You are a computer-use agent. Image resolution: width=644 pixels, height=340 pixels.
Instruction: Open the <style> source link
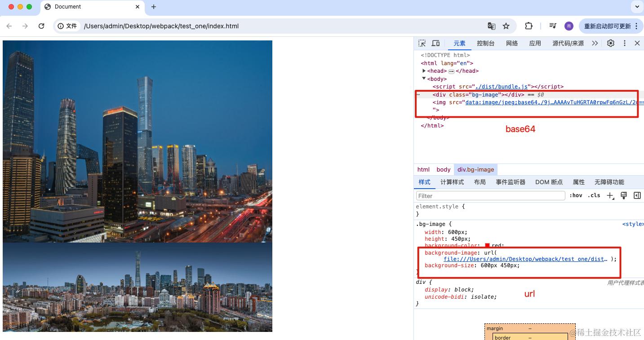pos(633,224)
